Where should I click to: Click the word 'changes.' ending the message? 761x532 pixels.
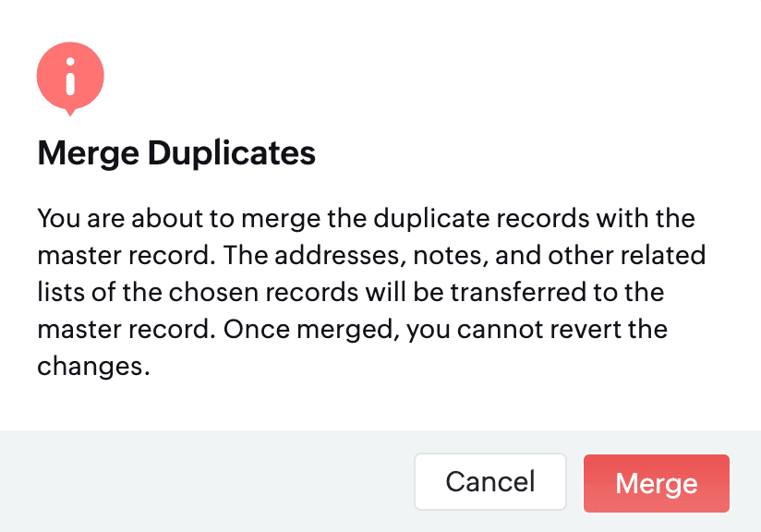pos(93,366)
